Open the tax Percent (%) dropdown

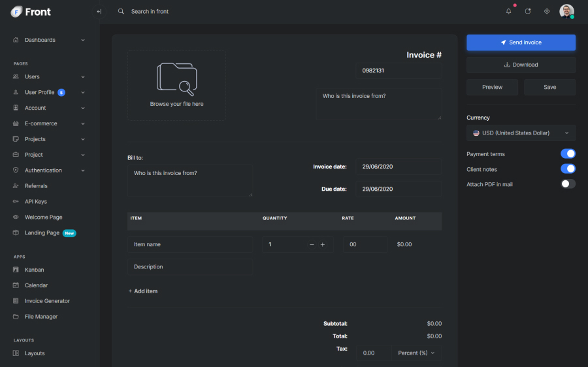click(x=416, y=353)
